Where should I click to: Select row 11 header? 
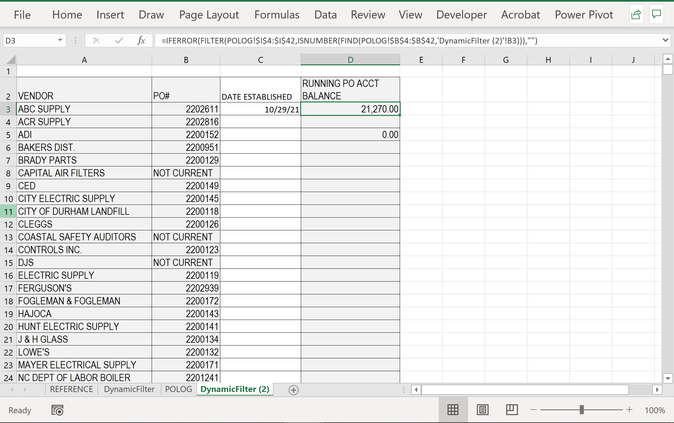click(8, 212)
